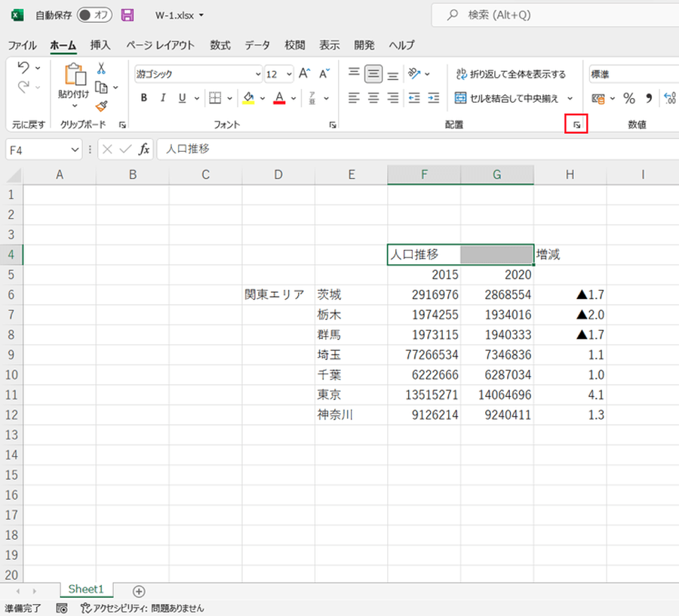Toggle 折り返して全体を表示する wrap text

(x=511, y=74)
